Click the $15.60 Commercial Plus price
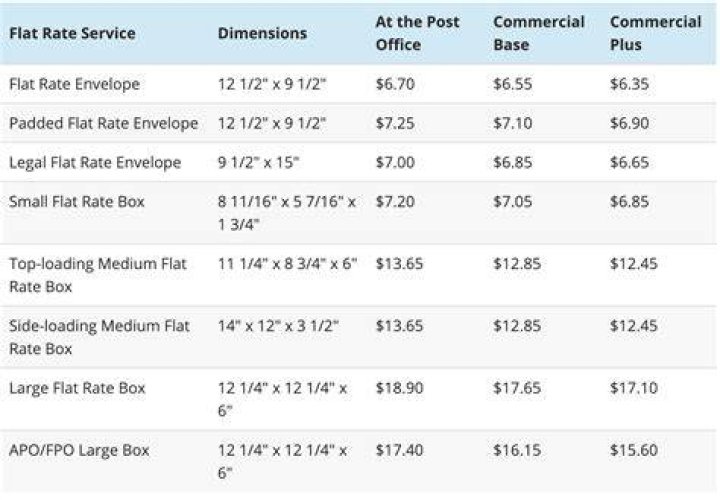 634,450
